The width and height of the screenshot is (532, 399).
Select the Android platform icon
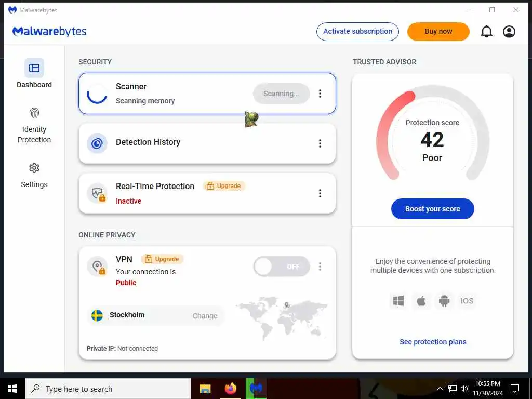point(444,301)
